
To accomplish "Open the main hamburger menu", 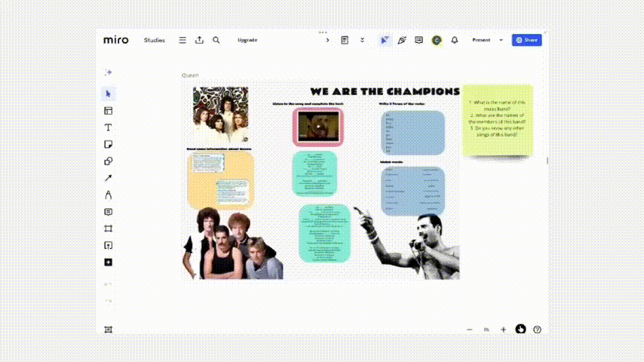I will tap(182, 40).
